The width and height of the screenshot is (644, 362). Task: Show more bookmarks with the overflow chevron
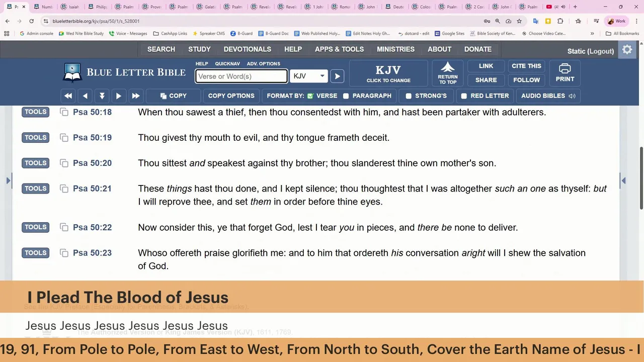coord(592,34)
